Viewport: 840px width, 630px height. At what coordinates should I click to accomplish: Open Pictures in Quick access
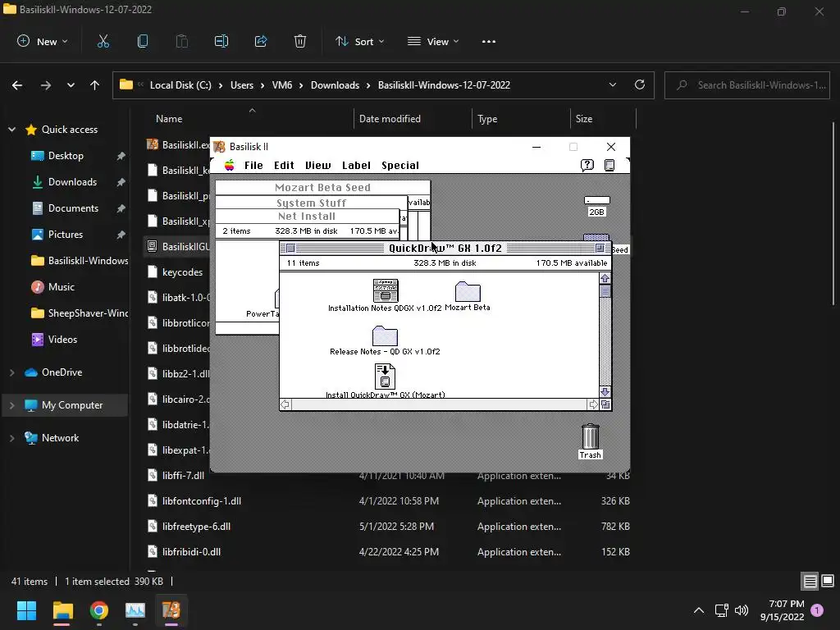pyautogui.click(x=66, y=234)
